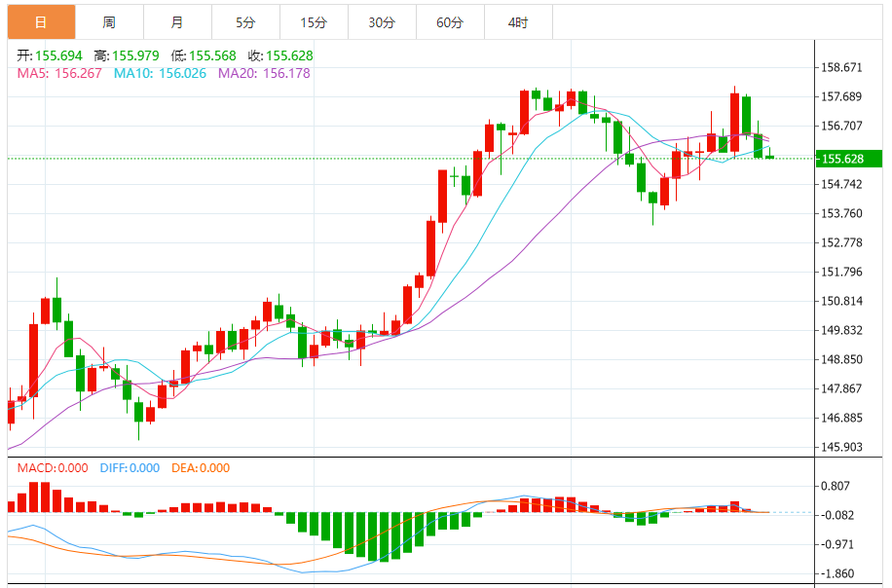The width and height of the screenshot is (892, 588).
Task: Open the 5分 timeframe tab
Action: (245, 22)
